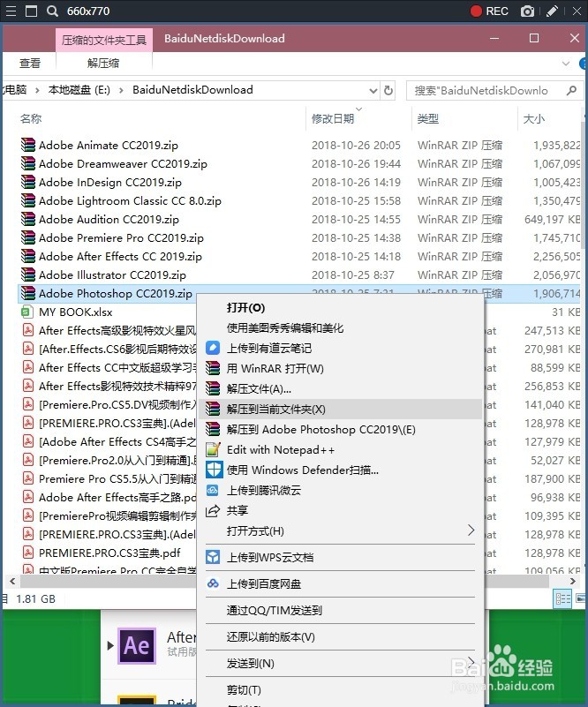Click the recorder magnifier icon

[x=52, y=11]
